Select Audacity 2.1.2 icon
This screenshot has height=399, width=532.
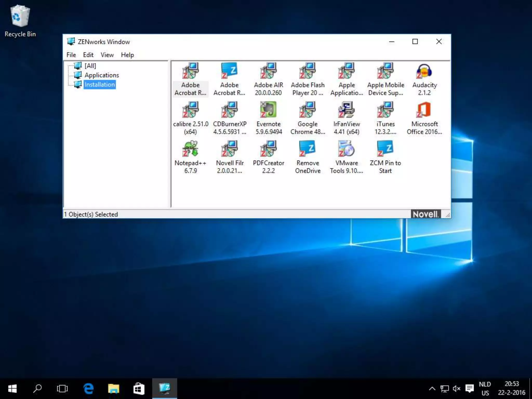[424, 71]
